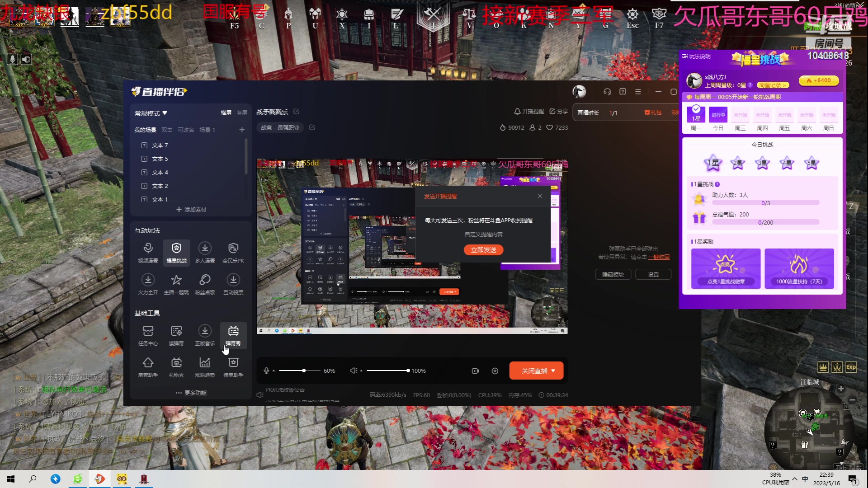
Task: Click the 一键收回 recall link
Action: point(659,257)
